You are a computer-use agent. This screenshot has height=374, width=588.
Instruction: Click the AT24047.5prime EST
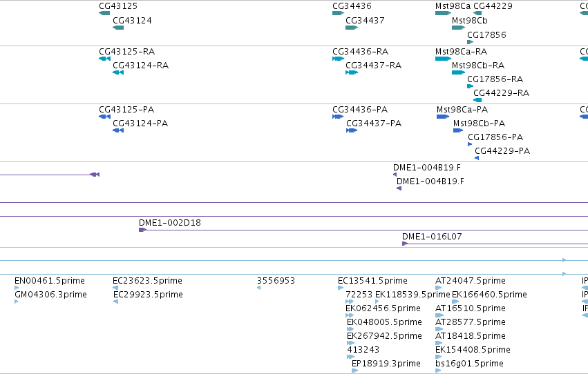click(439, 288)
